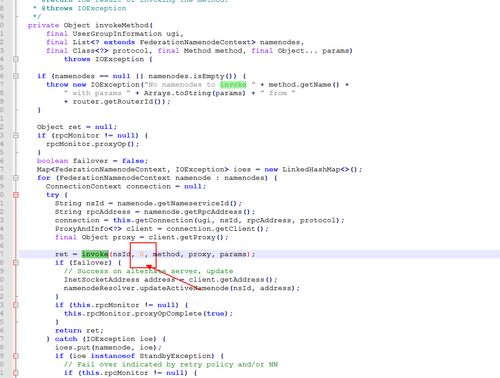500x378 pixels.
Task: Fold the rpcMonitor check above proxyOpComplete
Action: pos(16,305)
